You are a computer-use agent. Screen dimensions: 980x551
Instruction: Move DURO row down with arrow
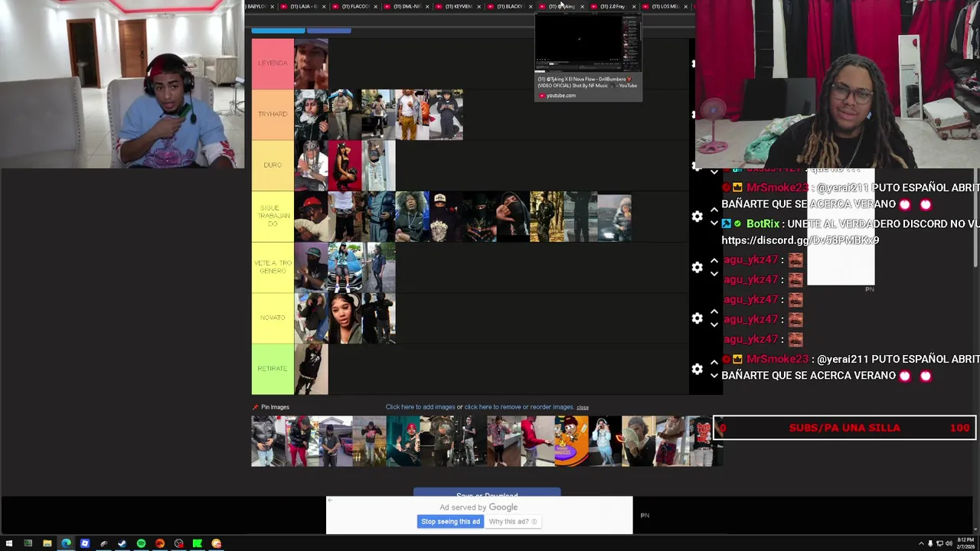point(714,172)
